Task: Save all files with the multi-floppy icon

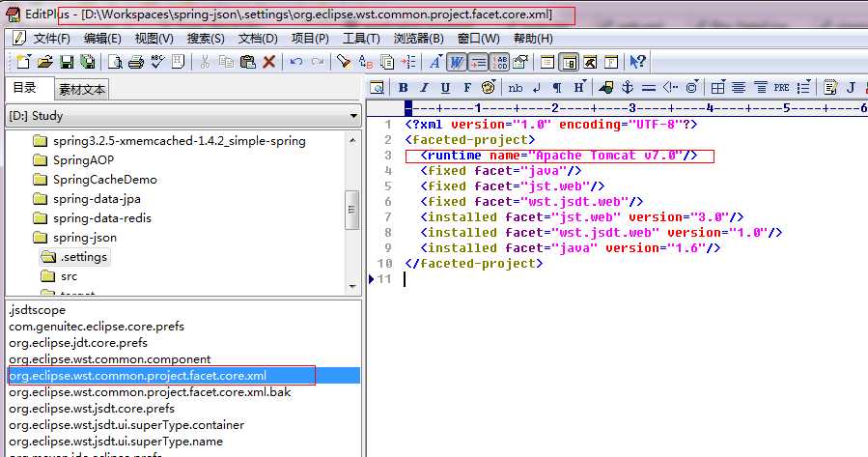Action: point(88,62)
